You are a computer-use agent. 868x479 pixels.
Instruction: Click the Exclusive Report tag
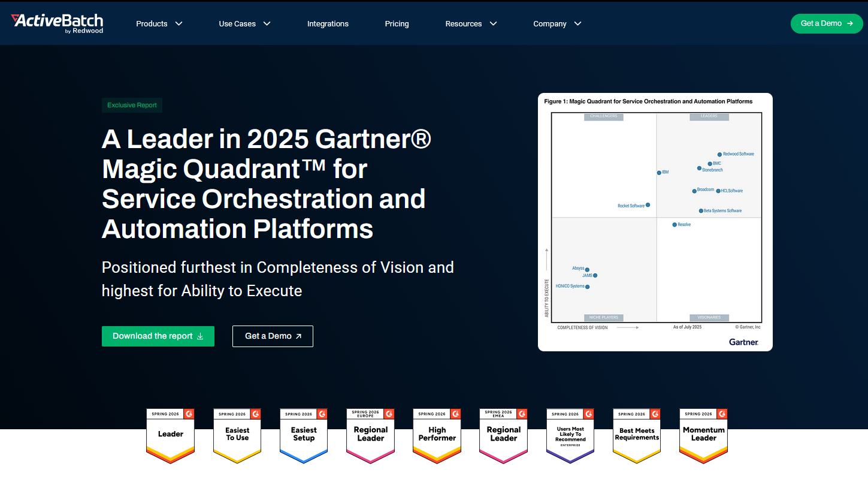point(132,106)
